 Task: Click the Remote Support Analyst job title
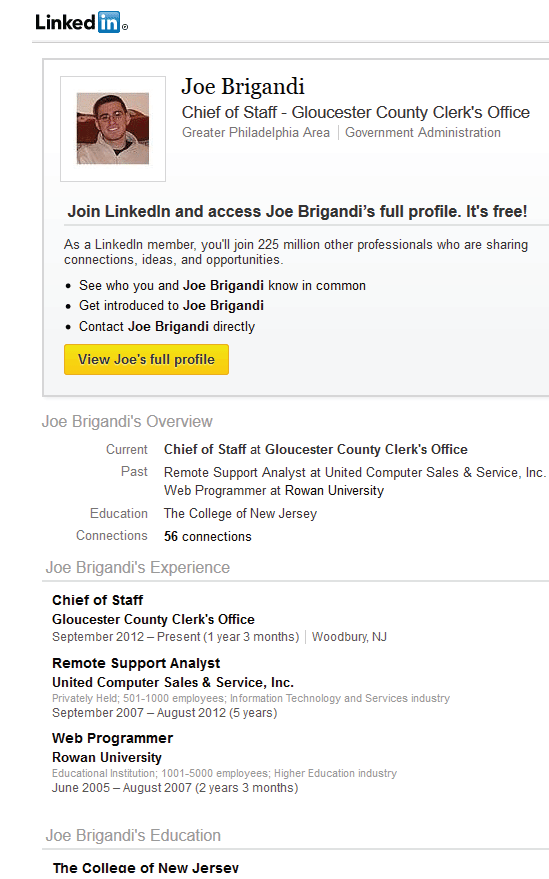coord(136,663)
